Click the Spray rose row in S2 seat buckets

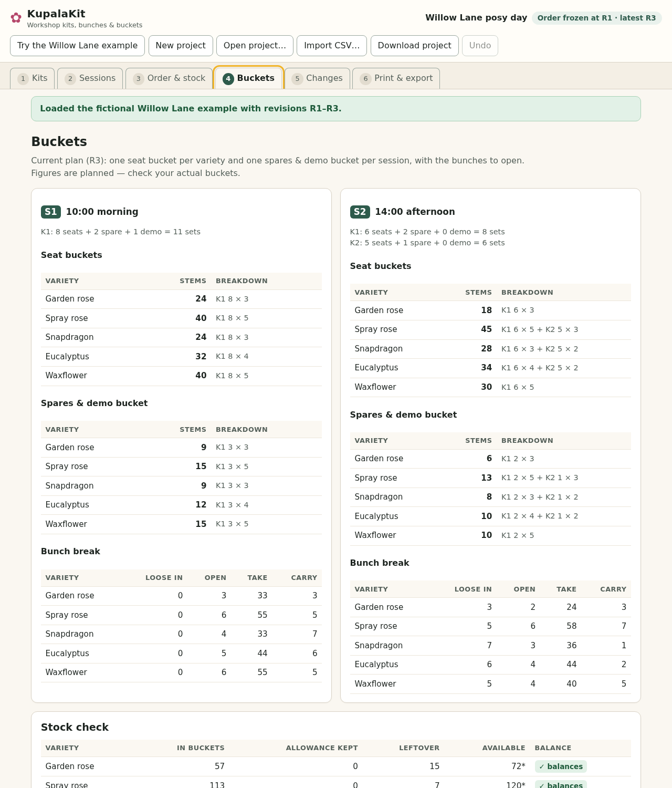[x=490, y=329]
